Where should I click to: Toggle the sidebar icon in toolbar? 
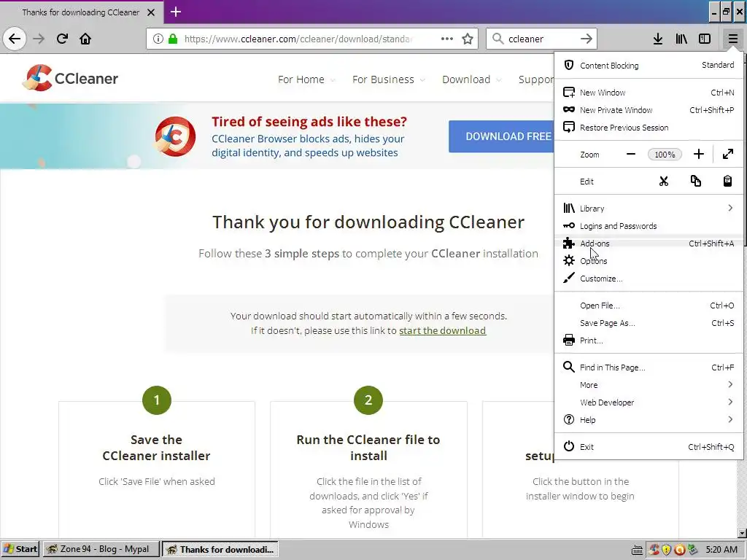coord(705,39)
